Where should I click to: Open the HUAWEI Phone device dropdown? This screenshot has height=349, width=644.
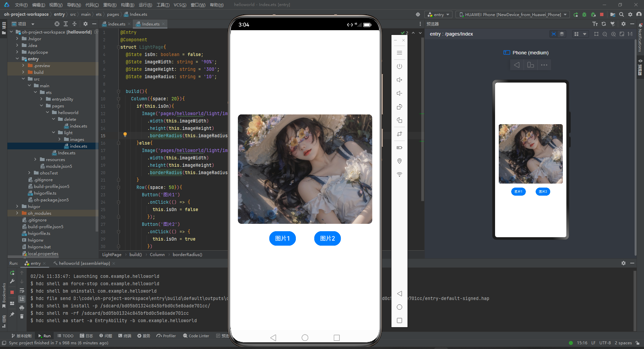tap(513, 14)
